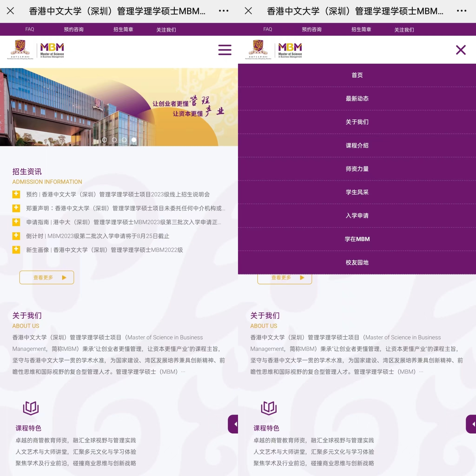Close the expanded purple navigation menu

tap(460, 50)
